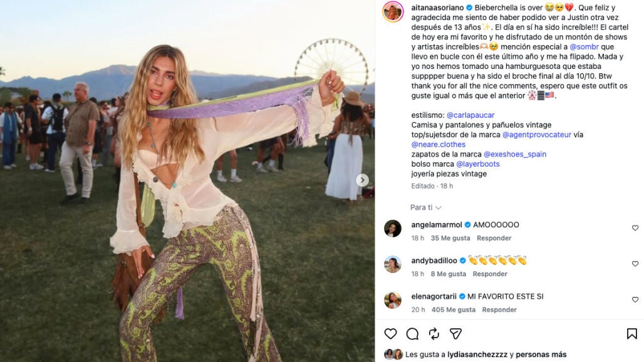
Task: Open the @agentprovocateur brand link
Action: 537,135
